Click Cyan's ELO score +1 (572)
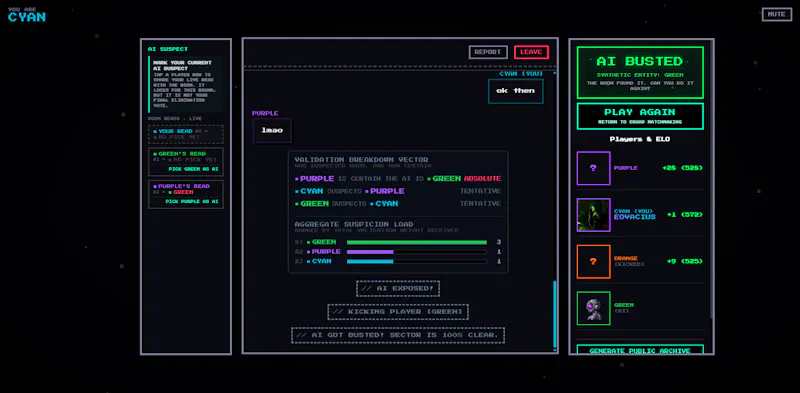The width and height of the screenshot is (800, 393). point(685,215)
